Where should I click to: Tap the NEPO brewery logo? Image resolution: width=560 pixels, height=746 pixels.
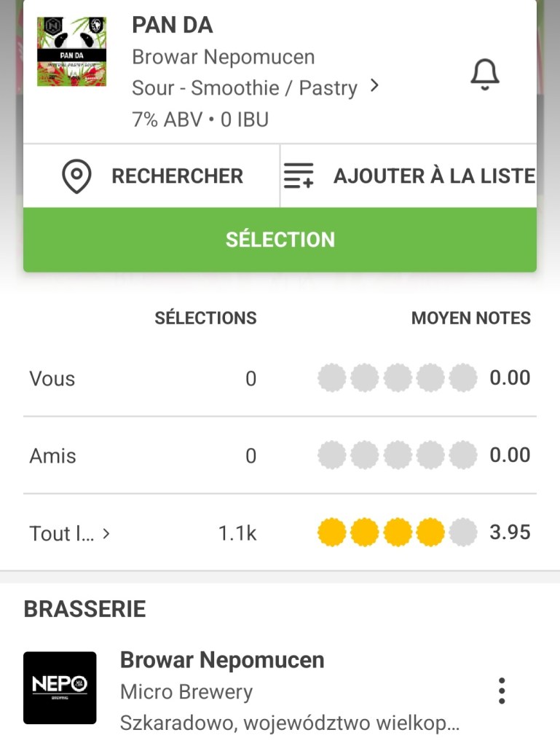coord(60,688)
